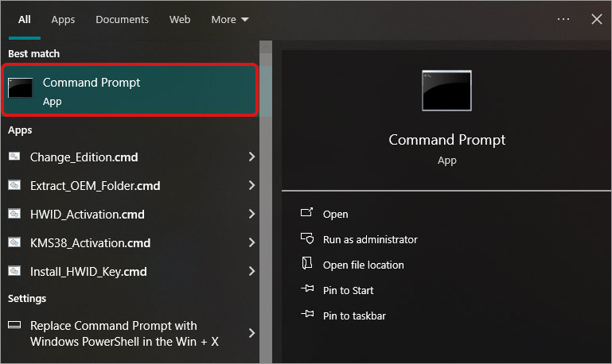
Task: Click the large Command Prompt preview icon
Action: [x=446, y=91]
